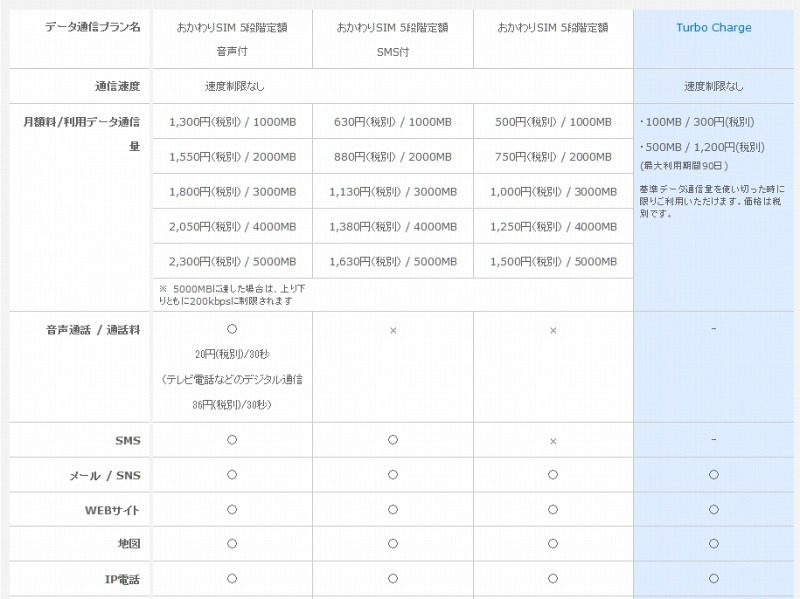The height and width of the screenshot is (599, 800).
Task: Click circle mark in SMS row, SMS付 column
Action: 393,440
